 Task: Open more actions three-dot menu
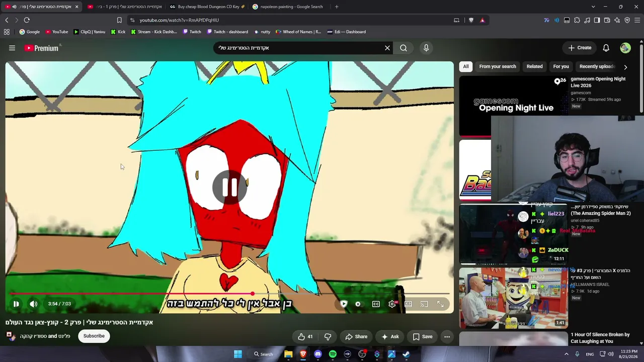[x=447, y=336]
